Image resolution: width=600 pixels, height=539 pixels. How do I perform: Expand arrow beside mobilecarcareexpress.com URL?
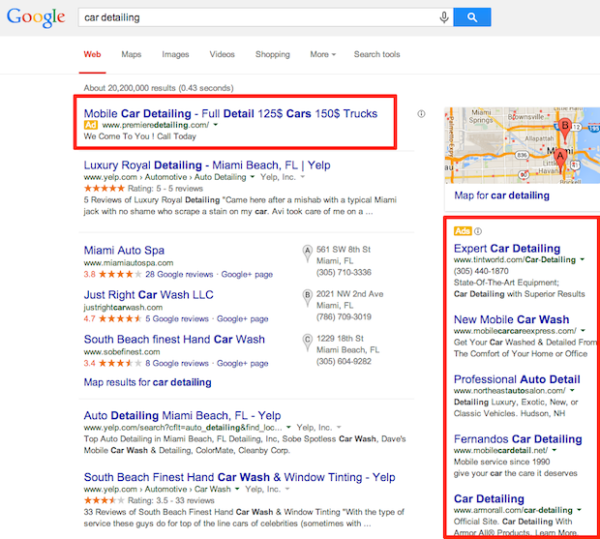(x=583, y=330)
